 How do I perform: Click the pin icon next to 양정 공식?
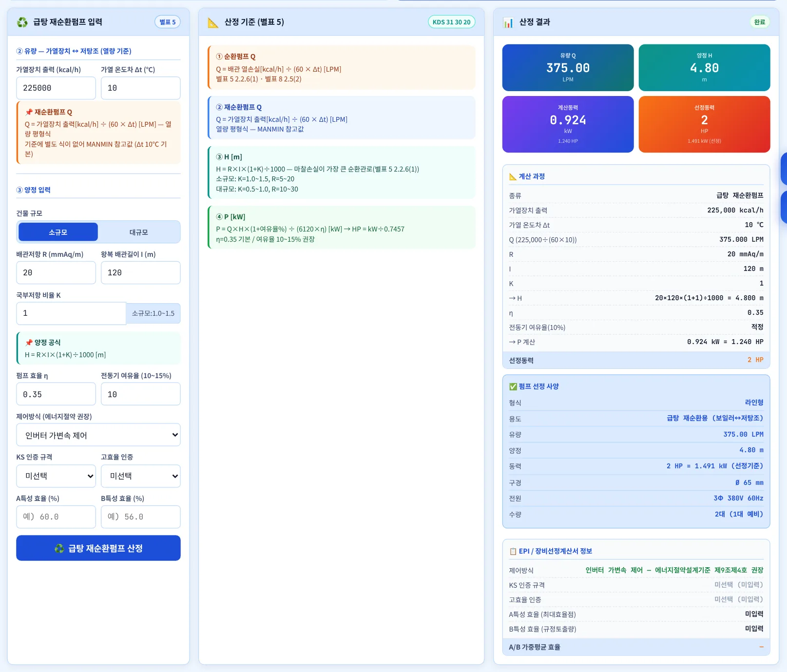pos(29,343)
